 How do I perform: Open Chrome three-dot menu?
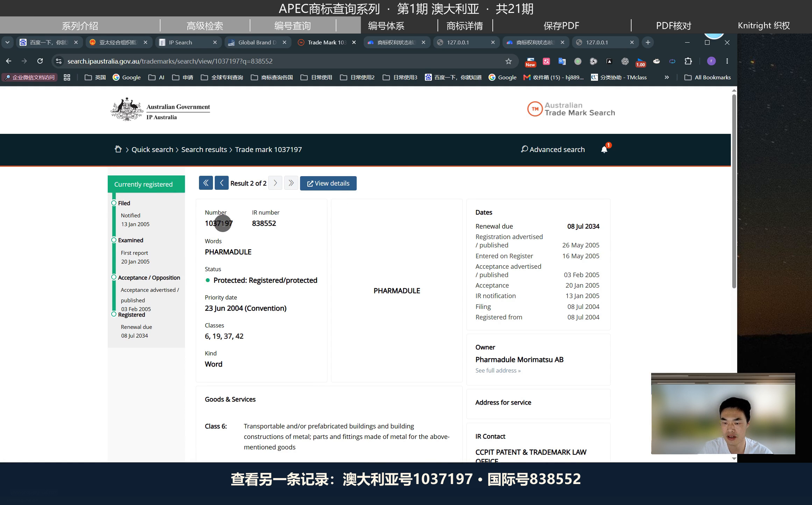point(727,61)
